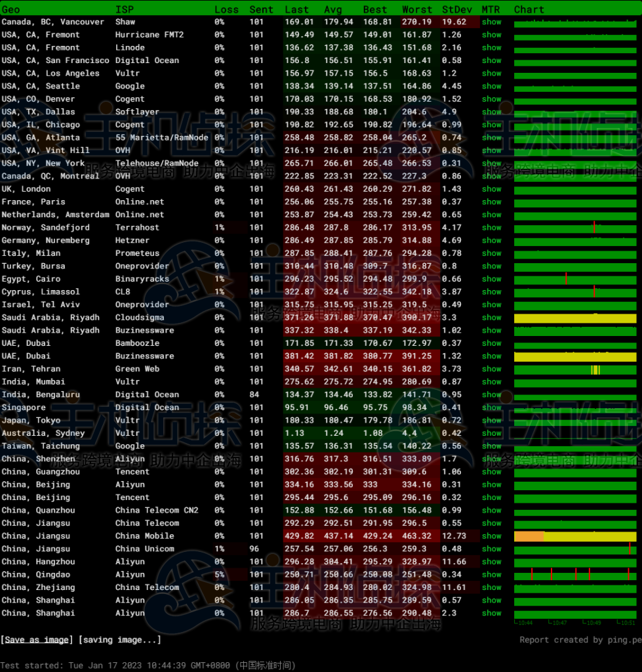Viewport: 642px width, 672px height.
Task: Select 'Japan, Tokyo' geo cell
Action: [31, 421]
